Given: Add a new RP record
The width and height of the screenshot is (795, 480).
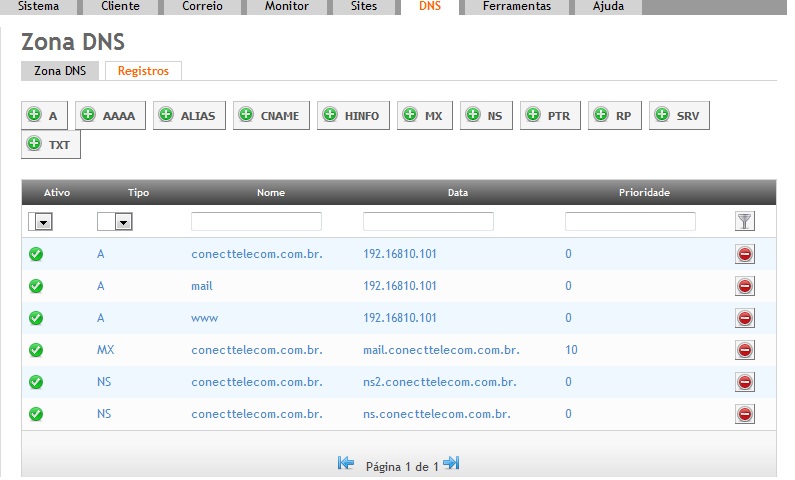Looking at the screenshot, I should pyautogui.click(x=615, y=116).
